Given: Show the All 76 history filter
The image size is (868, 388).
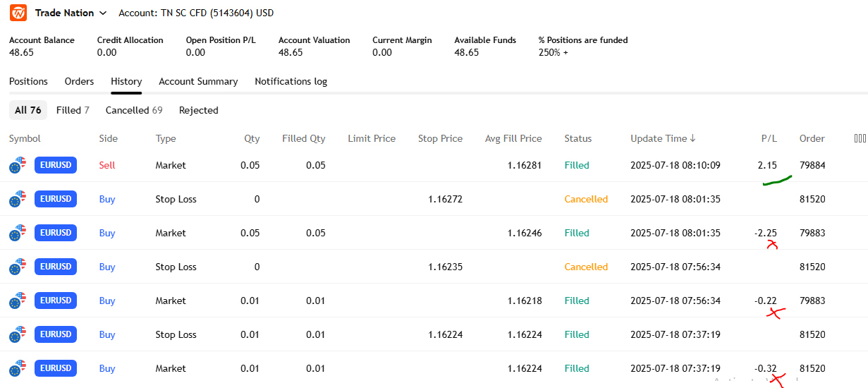Looking at the screenshot, I should click(x=28, y=110).
